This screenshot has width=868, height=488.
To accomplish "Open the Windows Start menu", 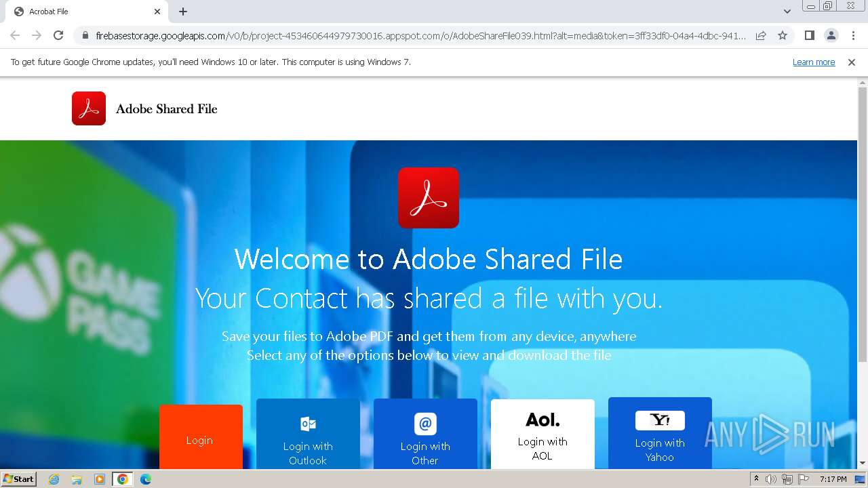I will [x=19, y=479].
